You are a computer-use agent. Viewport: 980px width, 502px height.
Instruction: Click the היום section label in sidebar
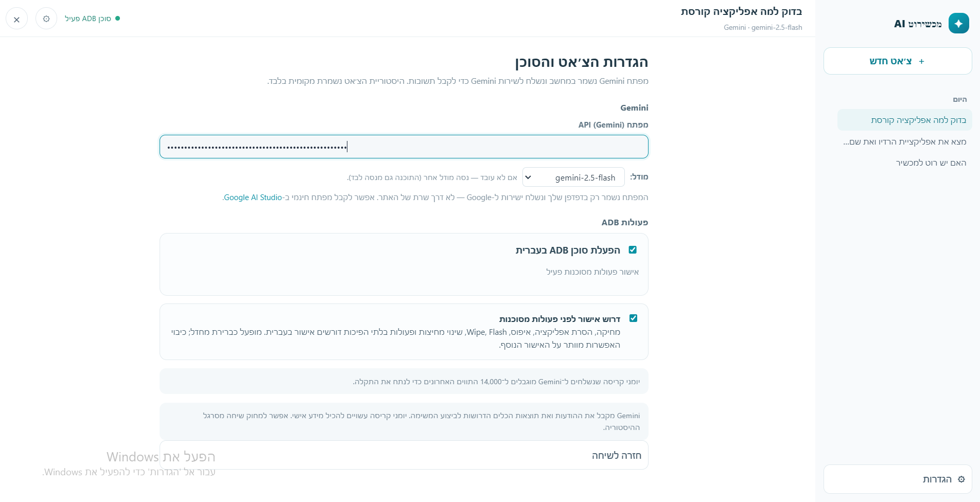coord(960,99)
